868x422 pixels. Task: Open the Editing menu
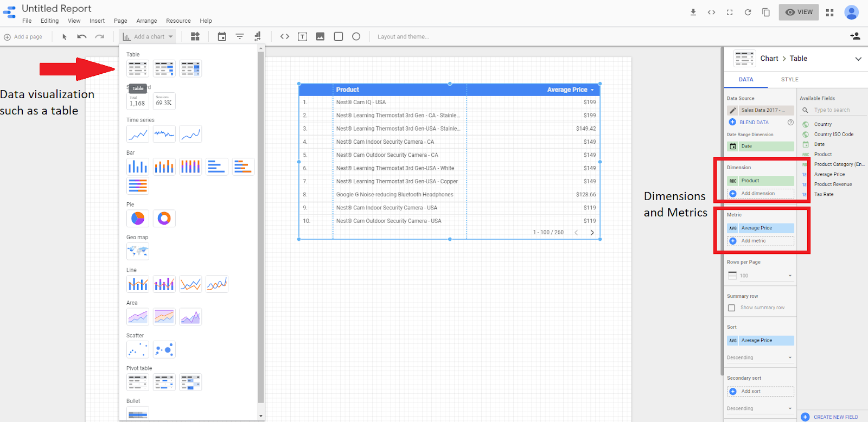pyautogui.click(x=49, y=21)
